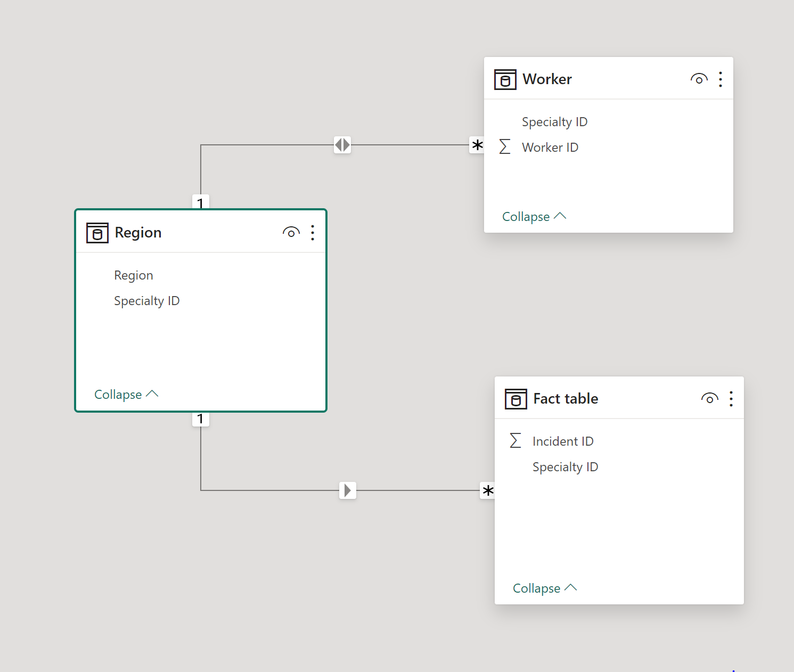Click the many asterisk marker at Fact table
Viewport: 794px width, 672px height.
pyautogui.click(x=488, y=490)
